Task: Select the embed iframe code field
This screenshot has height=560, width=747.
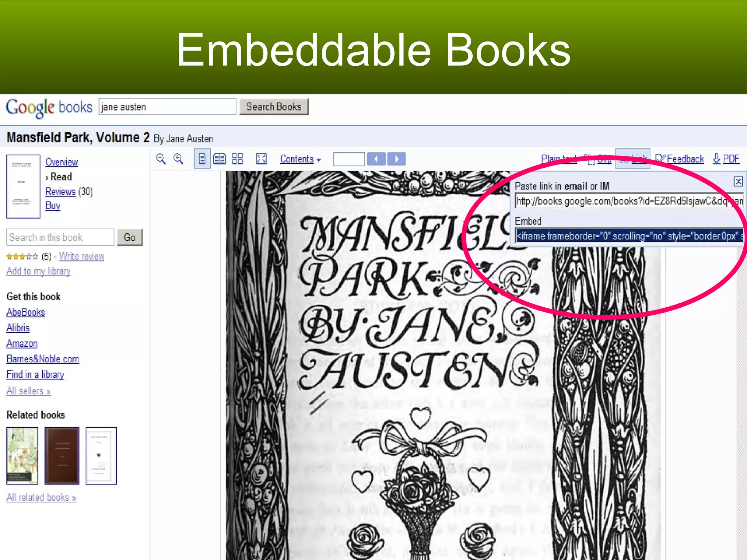Action: (x=629, y=236)
